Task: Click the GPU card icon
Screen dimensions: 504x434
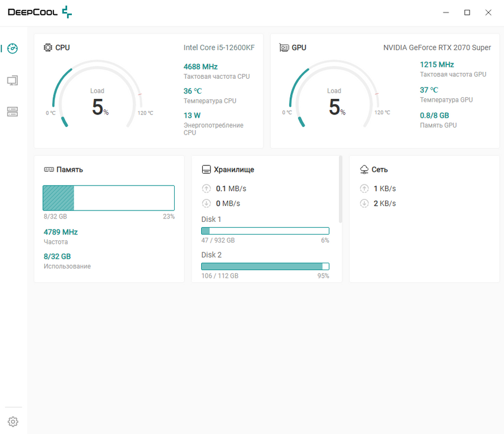Action: pos(284,48)
